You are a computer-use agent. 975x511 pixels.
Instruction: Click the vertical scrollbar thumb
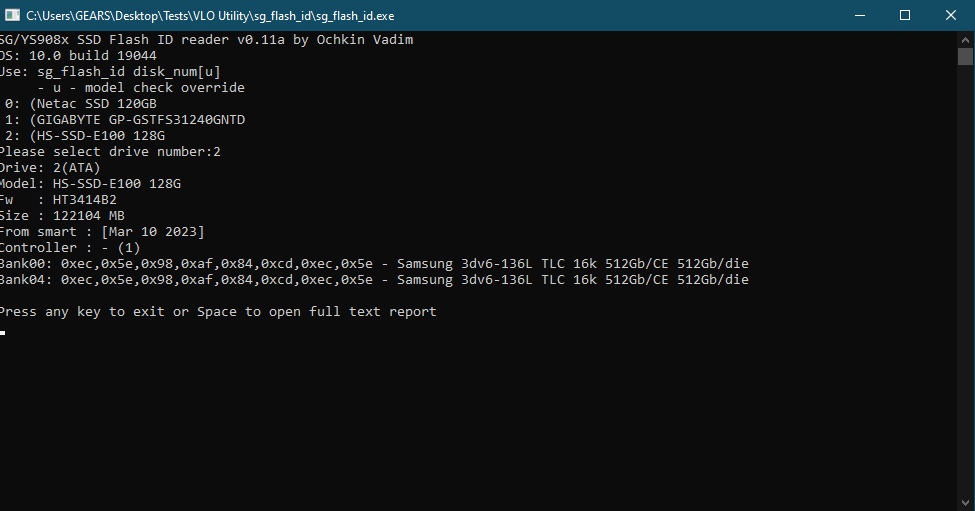(x=966, y=56)
